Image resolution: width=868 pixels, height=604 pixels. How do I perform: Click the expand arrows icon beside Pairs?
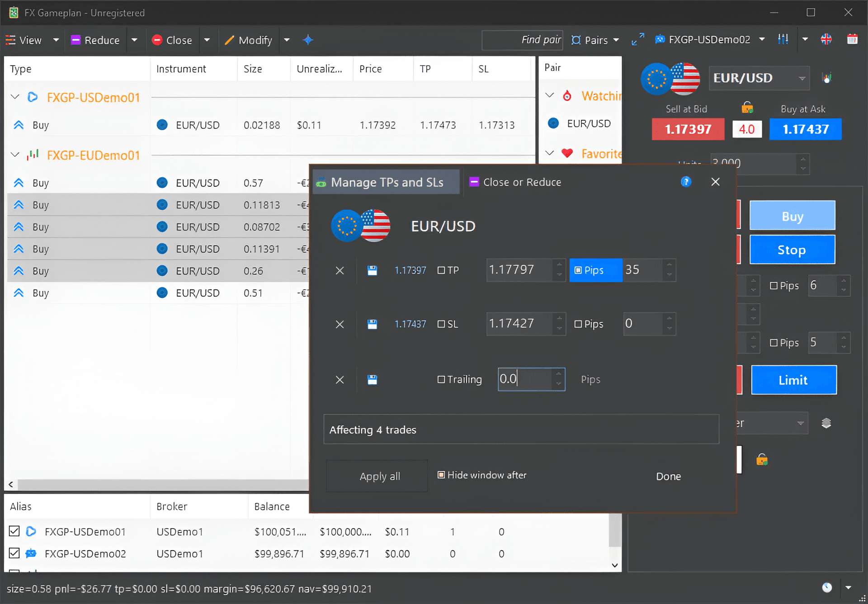pyautogui.click(x=638, y=40)
